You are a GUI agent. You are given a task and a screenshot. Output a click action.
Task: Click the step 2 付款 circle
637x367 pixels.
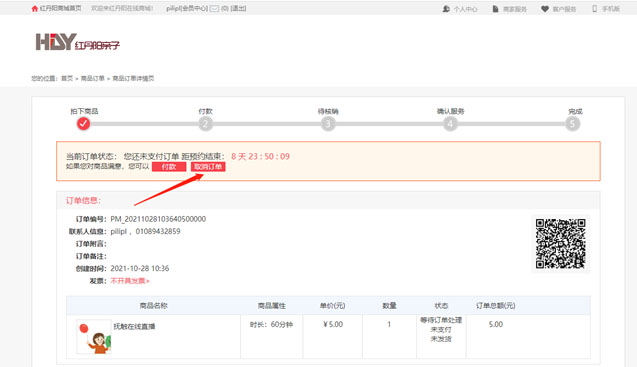pyautogui.click(x=206, y=124)
